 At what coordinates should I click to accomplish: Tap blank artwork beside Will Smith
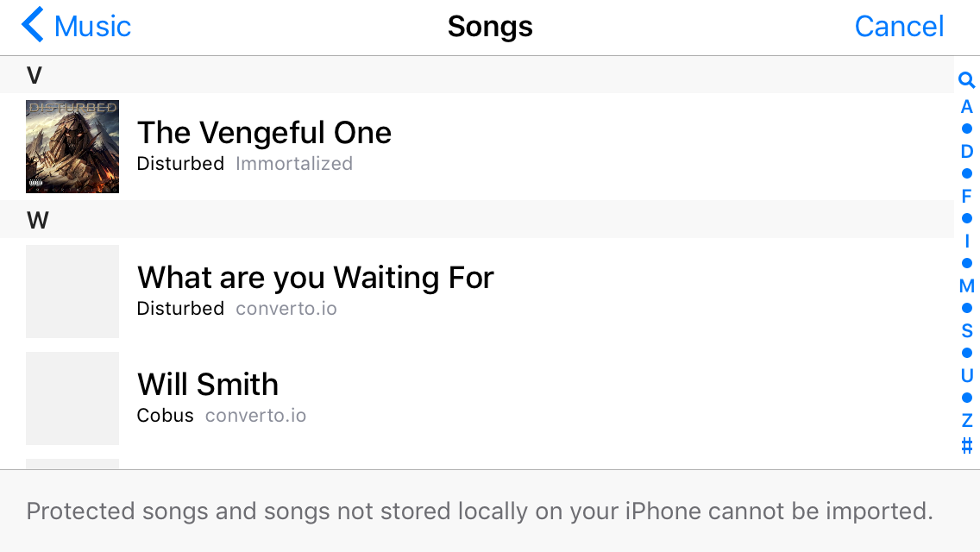click(72, 398)
